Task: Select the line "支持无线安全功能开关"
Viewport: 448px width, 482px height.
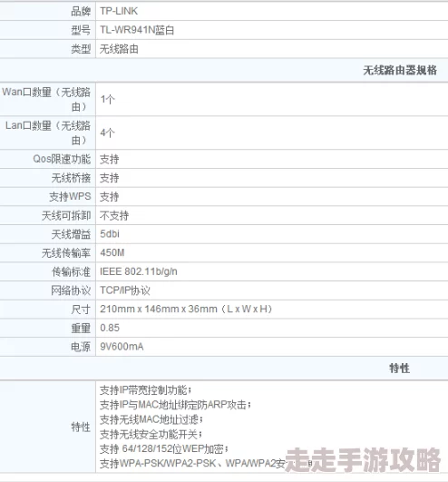Action: pos(149,434)
